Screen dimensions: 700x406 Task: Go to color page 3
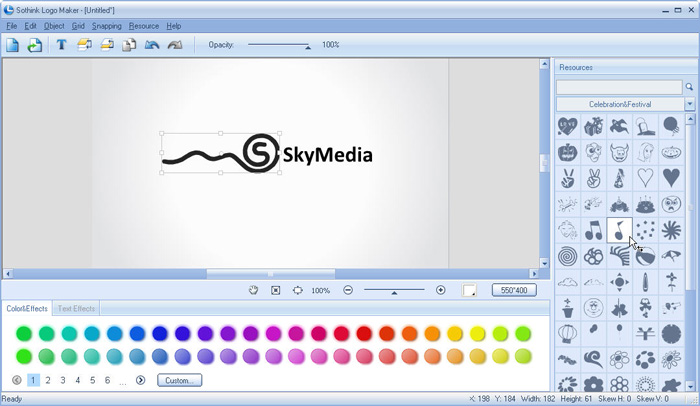[63, 381]
